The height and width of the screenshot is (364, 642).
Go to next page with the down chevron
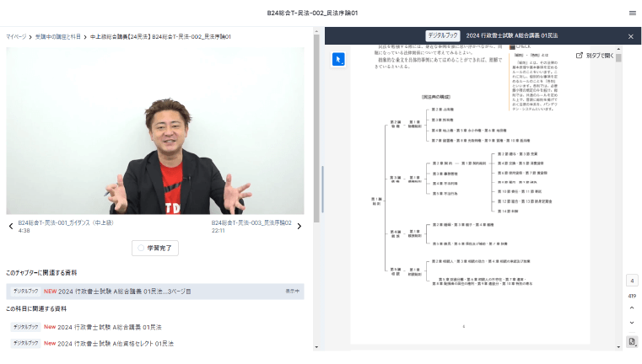[632, 324]
